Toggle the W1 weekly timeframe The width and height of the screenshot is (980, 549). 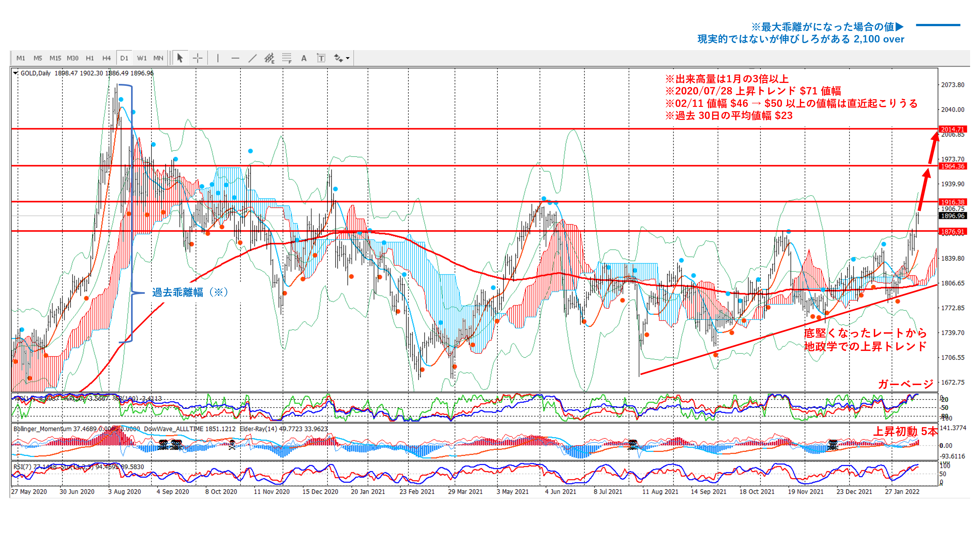(142, 58)
